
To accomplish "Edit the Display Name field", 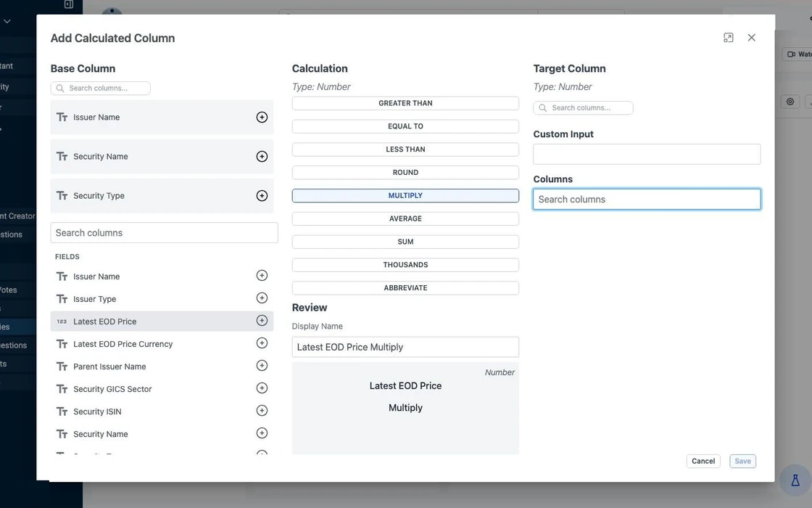I will click(405, 347).
